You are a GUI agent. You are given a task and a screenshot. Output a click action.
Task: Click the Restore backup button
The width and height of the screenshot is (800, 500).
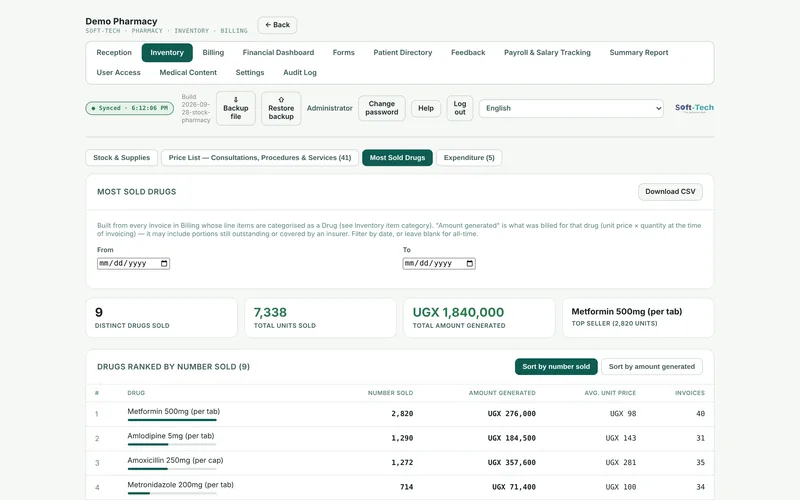tap(281, 108)
